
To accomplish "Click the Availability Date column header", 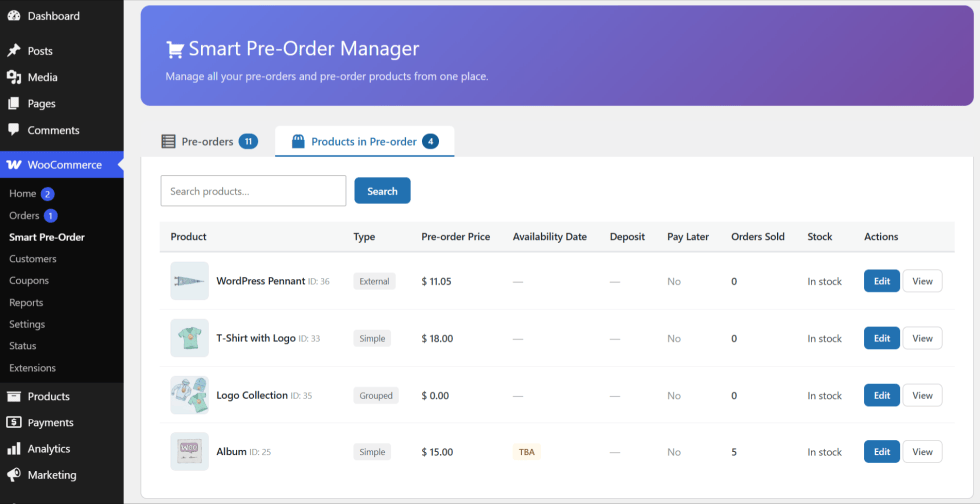I will (549, 236).
